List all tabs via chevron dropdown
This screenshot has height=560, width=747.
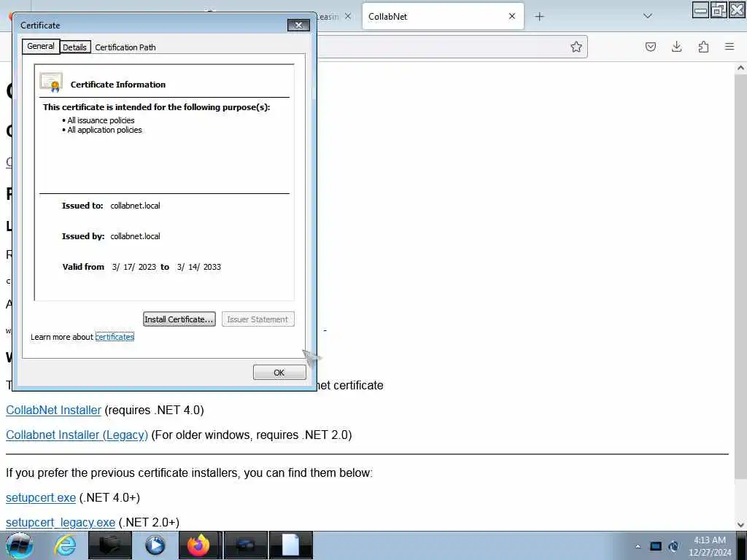(x=648, y=16)
